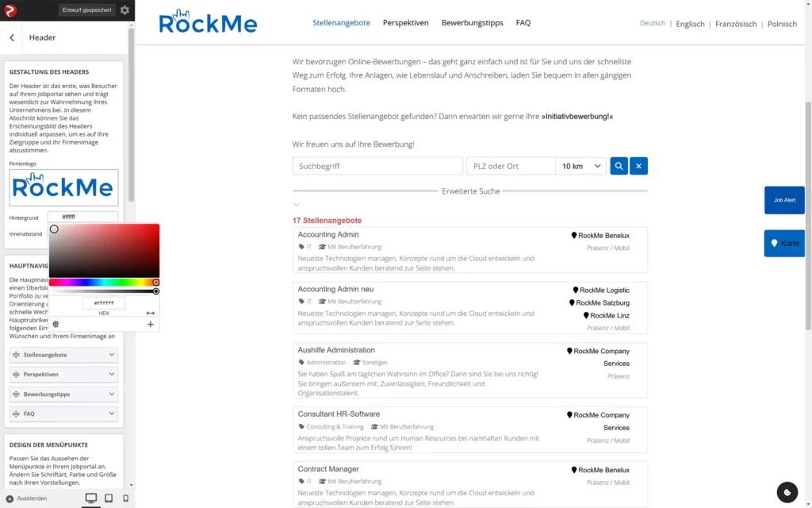Click the back chevron beside Header
Screen dimensions: 812x508
(x=11, y=37)
